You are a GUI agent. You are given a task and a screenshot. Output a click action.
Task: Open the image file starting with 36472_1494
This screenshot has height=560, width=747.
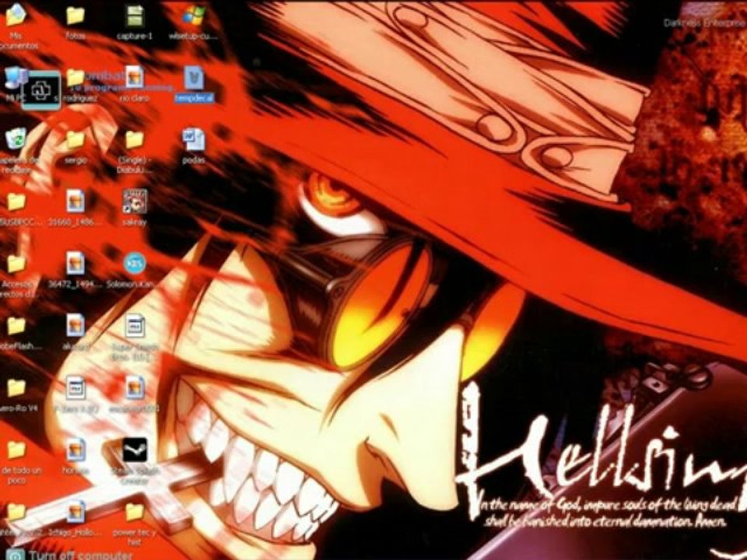(75, 264)
